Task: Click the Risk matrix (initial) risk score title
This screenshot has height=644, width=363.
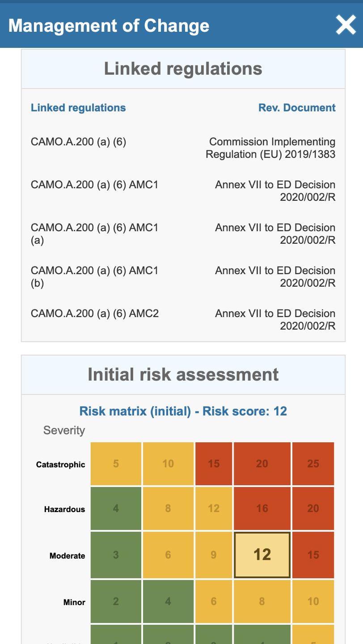Action: (x=183, y=411)
